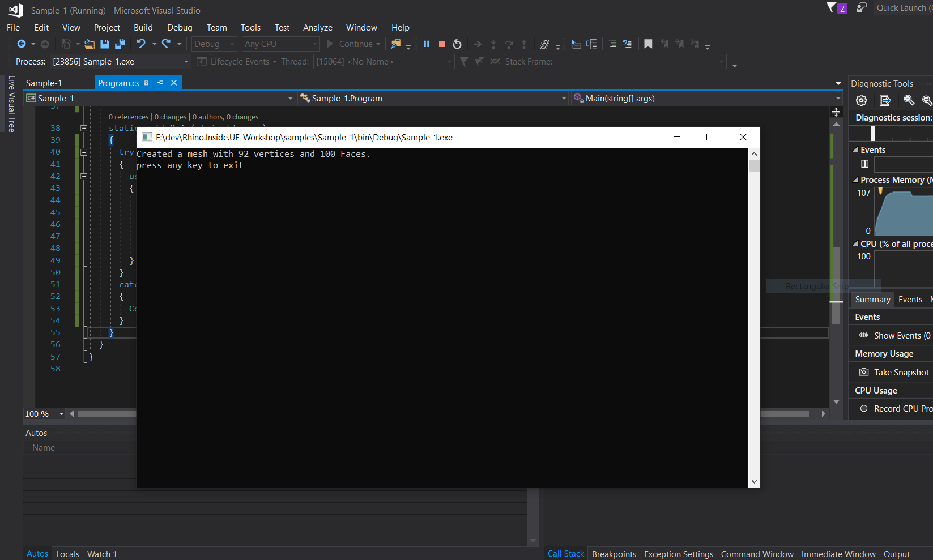Click the display layout adorners icon
The height and width of the screenshot is (560, 933).
coord(591,44)
